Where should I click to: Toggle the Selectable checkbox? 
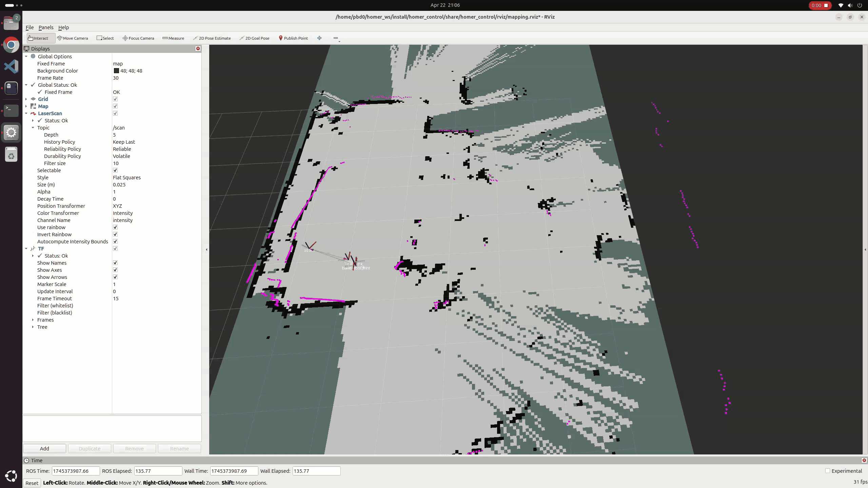click(115, 170)
